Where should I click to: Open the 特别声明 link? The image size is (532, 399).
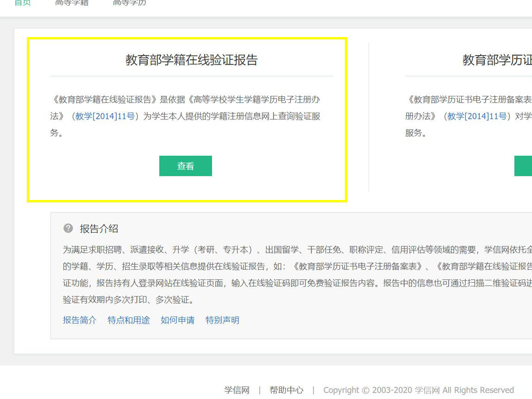(x=222, y=320)
